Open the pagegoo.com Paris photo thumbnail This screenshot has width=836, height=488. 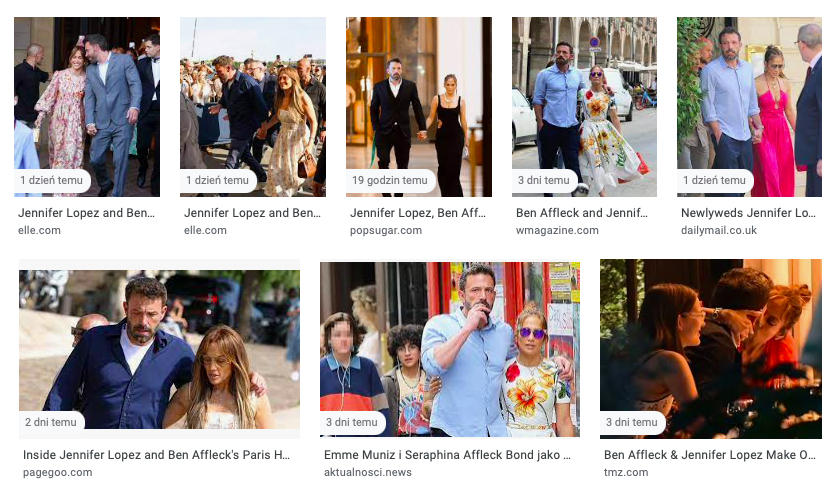coord(159,349)
